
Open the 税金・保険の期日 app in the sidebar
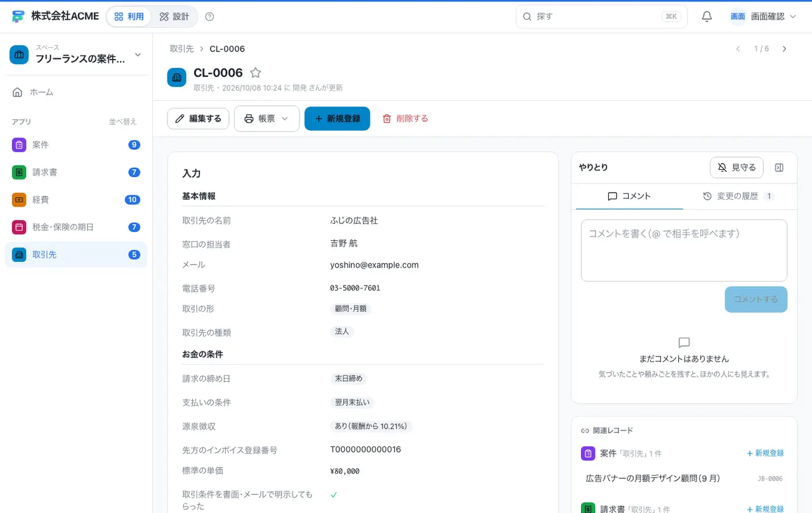(76, 226)
